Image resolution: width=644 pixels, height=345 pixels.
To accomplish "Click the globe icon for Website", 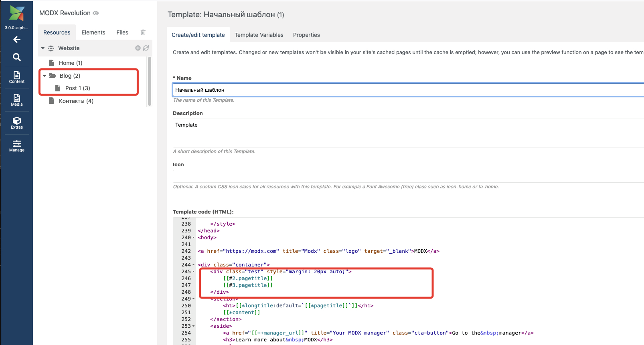I will pyautogui.click(x=51, y=48).
